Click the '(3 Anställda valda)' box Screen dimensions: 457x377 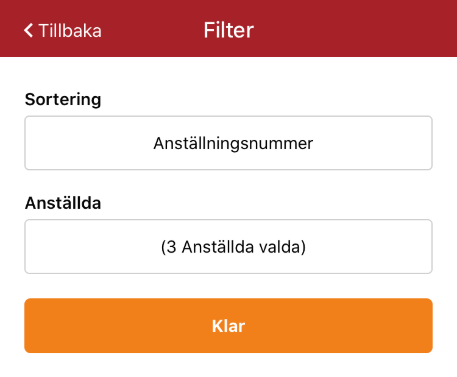click(x=228, y=247)
